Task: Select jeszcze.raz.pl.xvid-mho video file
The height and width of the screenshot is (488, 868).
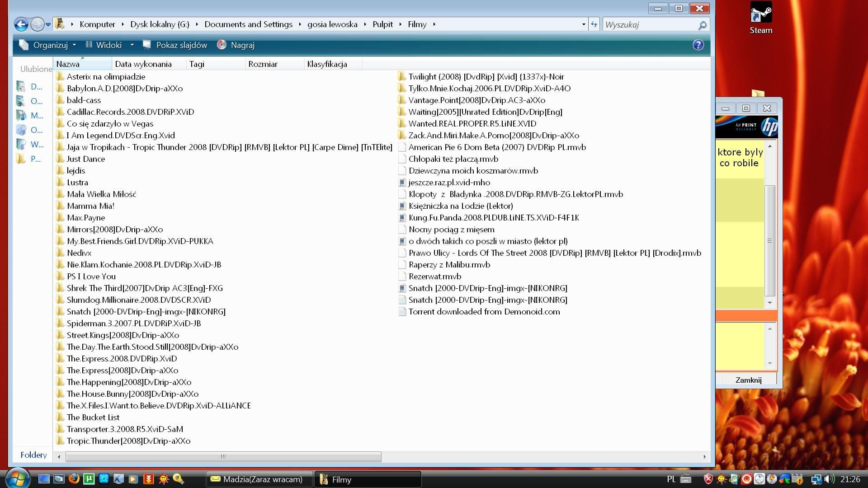Action: click(444, 183)
